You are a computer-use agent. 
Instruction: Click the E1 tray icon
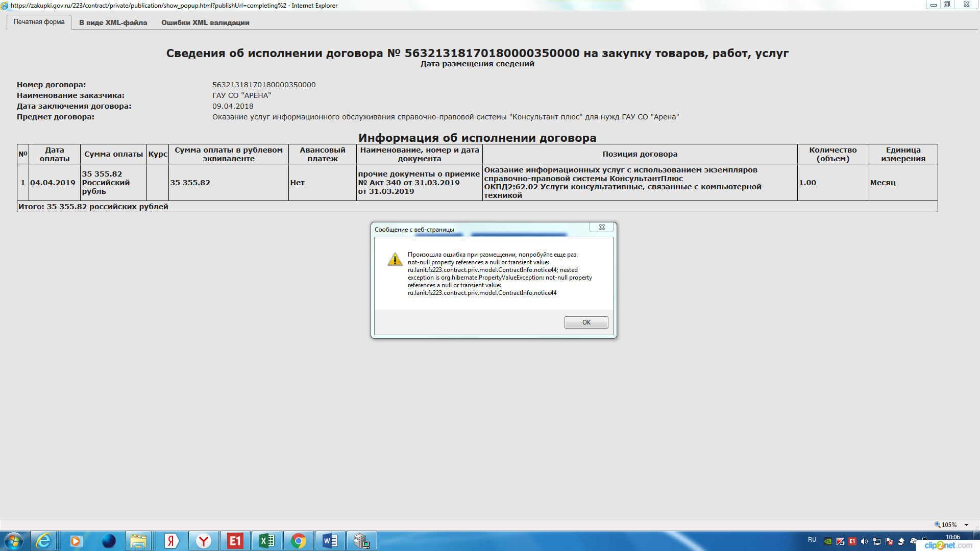(x=852, y=541)
